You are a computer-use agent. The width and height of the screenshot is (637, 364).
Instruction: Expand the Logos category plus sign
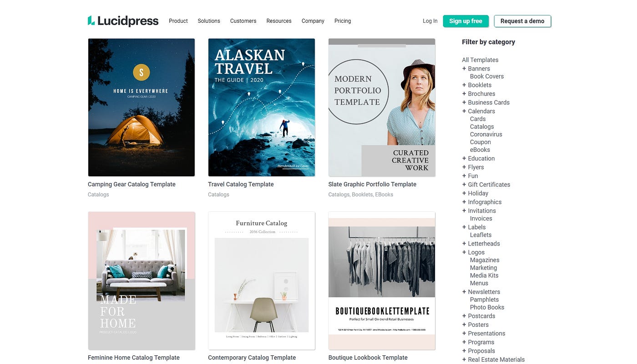464,252
